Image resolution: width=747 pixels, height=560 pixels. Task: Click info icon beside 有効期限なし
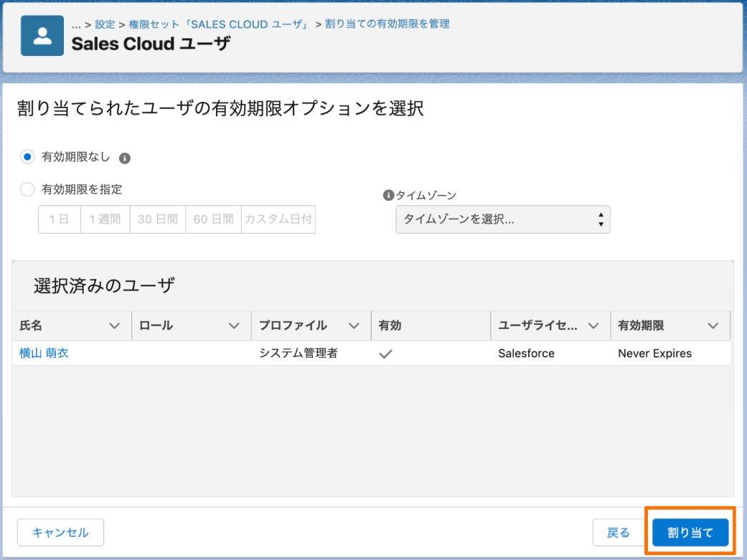(125, 158)
